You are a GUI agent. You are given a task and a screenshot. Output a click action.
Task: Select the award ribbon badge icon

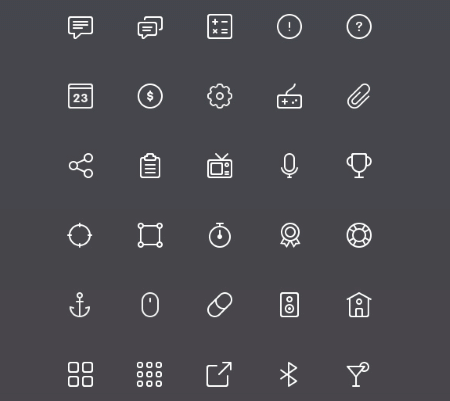click(290, 235)
